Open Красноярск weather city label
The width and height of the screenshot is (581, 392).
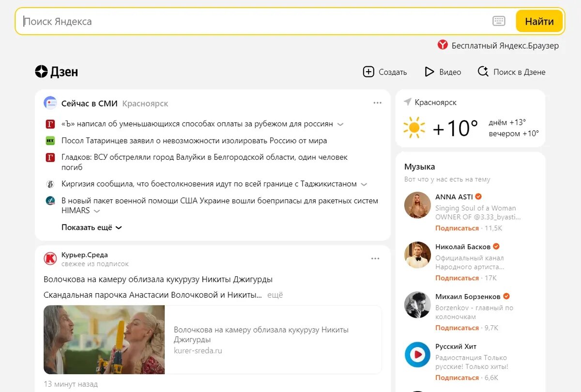point(436,103)
